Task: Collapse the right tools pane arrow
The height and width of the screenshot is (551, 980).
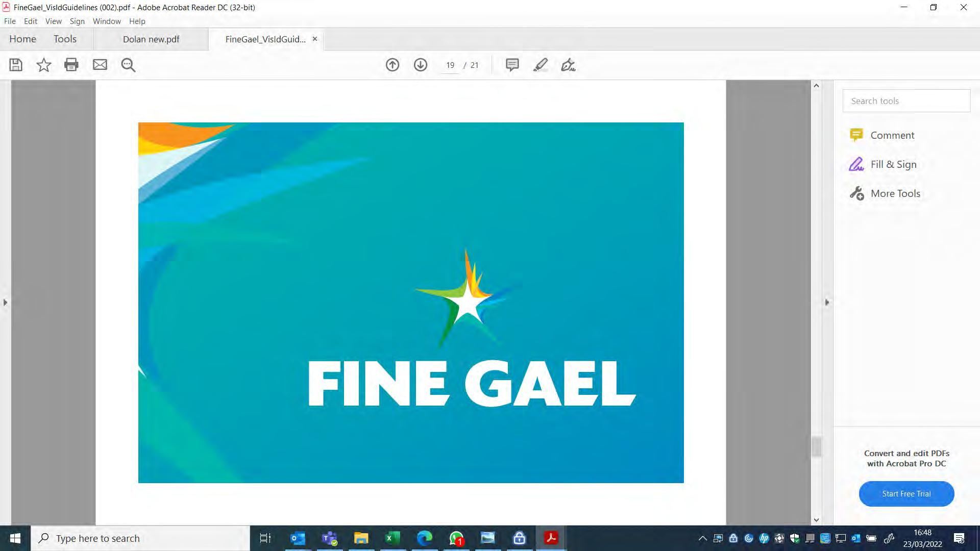Action: pyautogui.click(x=827, y=303)
